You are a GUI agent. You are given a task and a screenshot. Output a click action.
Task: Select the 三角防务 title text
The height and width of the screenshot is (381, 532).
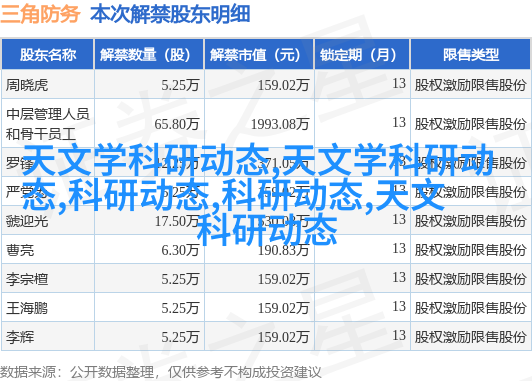pos(40,14)
